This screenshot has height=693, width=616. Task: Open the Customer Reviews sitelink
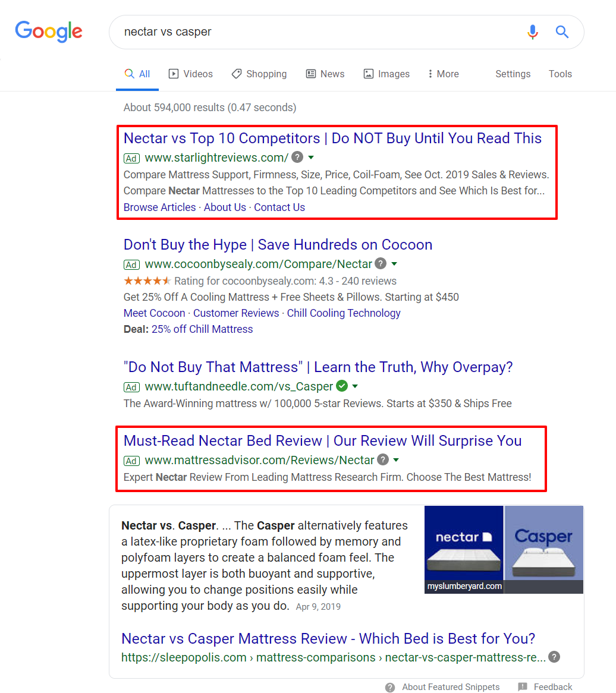tap(236, 313)
